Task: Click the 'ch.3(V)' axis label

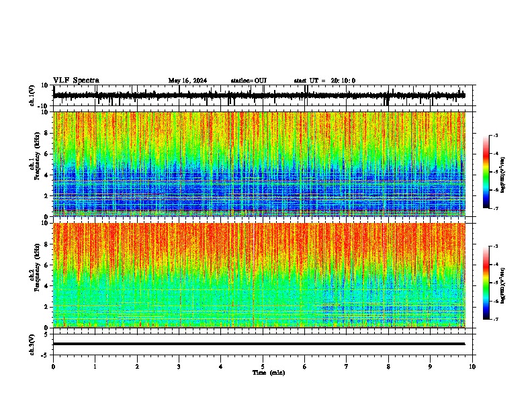Action: pyautogui.click(x=32, y=345)
